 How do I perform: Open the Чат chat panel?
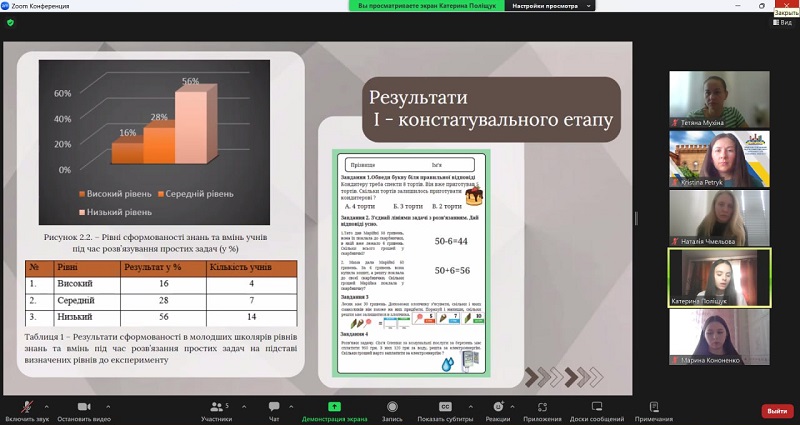274,408
